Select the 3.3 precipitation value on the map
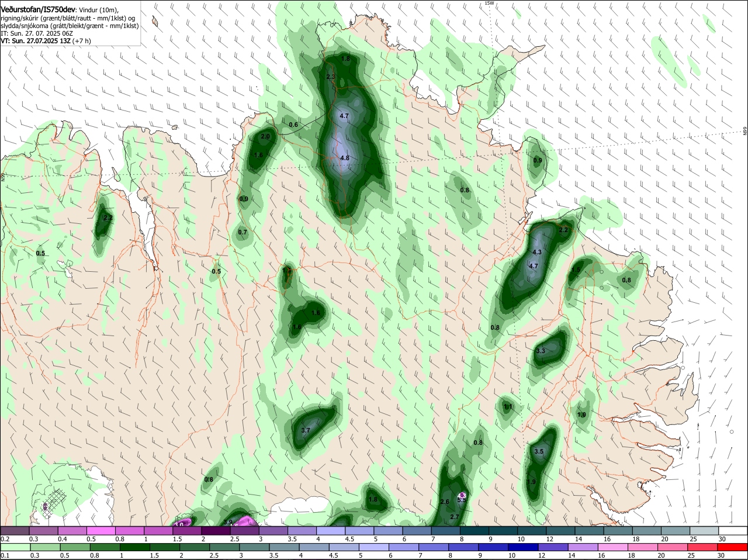The image size is (748, 560). coord(541,351)
